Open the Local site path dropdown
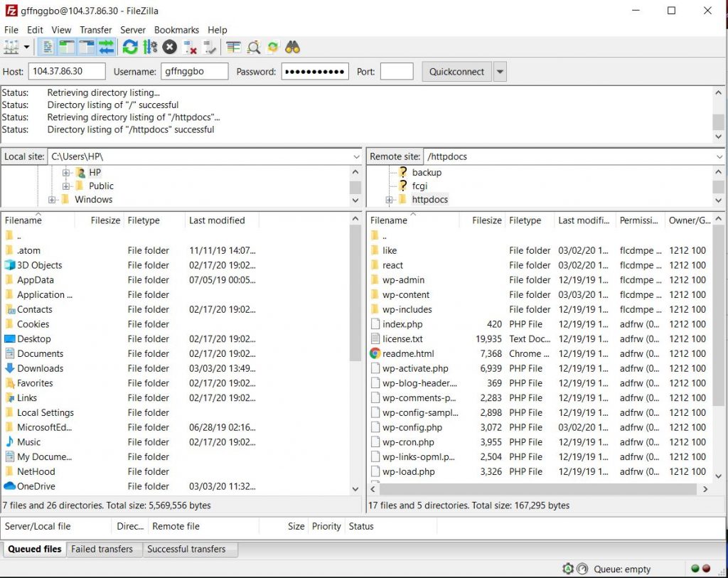Screen dimensions: 728x578 tap(357, 157)
